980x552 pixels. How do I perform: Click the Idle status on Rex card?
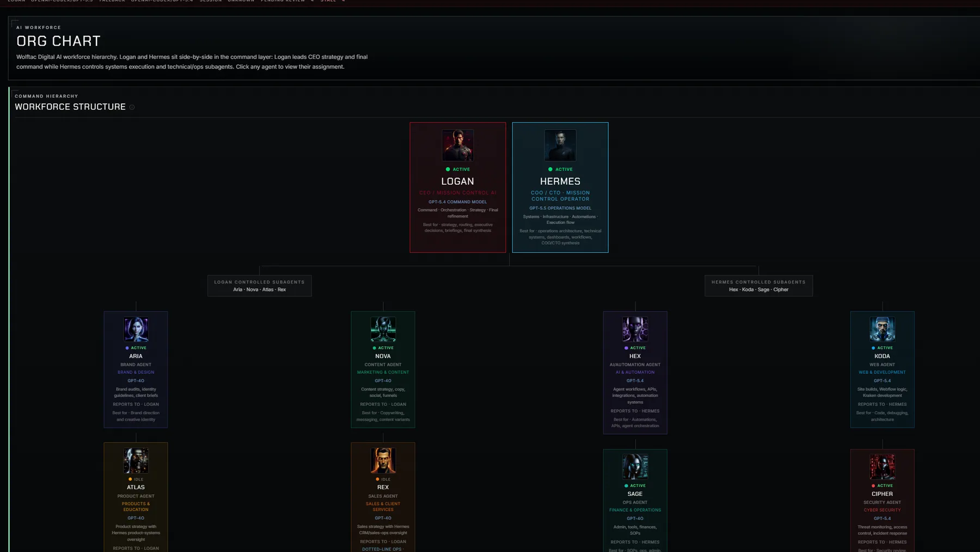tap(383, 480)
